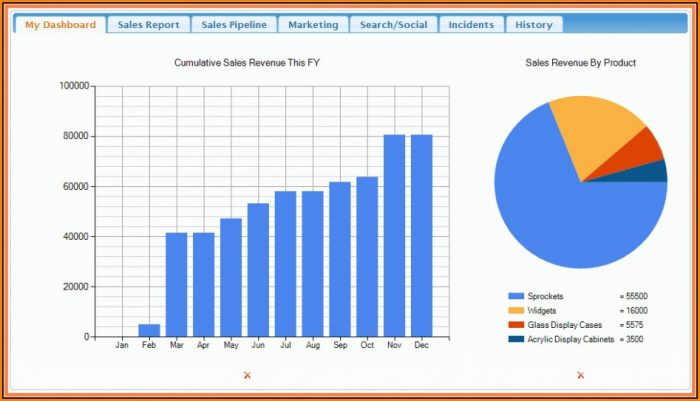Screen dimensions: 700x401
Task: Switch to the Sales Report tab
Action: coord(148,25)
